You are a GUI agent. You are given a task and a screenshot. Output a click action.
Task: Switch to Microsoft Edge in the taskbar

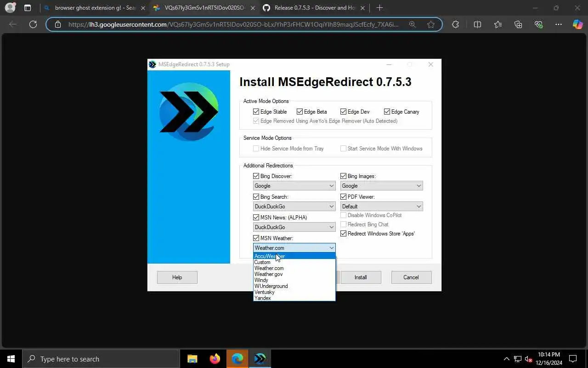[237, 359]
